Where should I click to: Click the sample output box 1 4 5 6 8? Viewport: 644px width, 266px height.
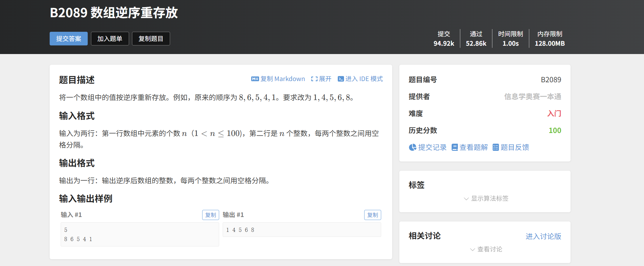[302, 230]
